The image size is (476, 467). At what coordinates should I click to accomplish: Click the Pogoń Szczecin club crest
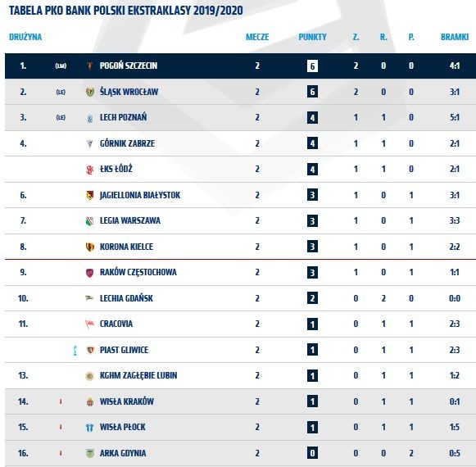(90, 66)
